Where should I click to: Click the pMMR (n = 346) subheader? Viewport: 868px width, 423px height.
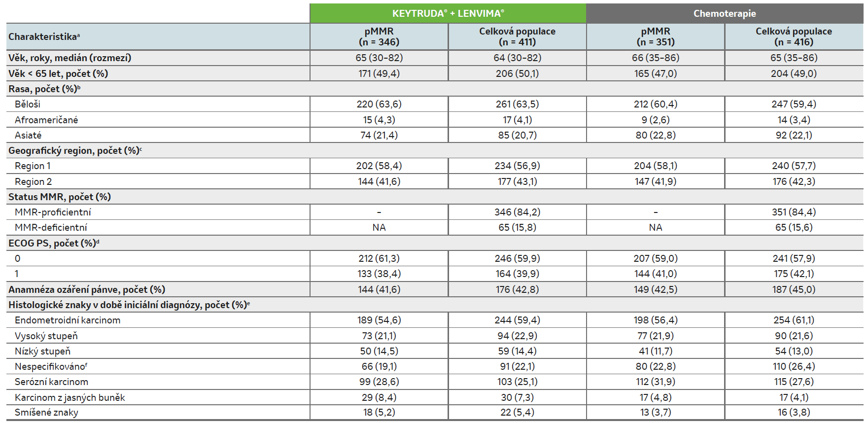click(x=379, y=36)
